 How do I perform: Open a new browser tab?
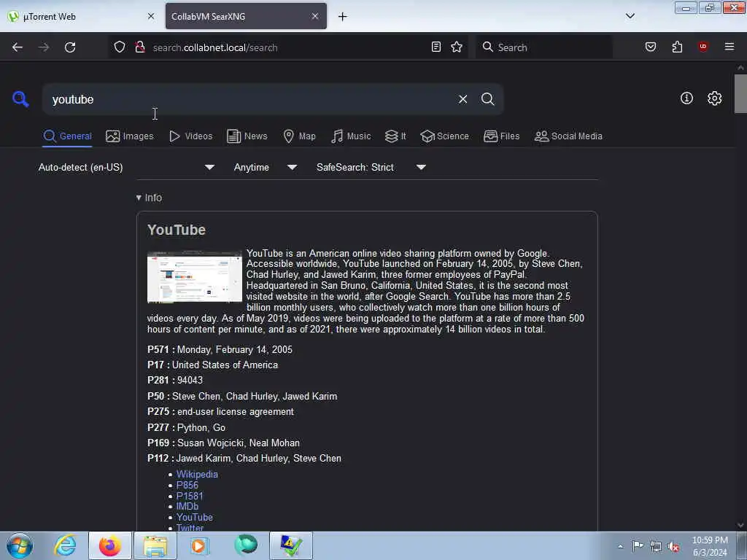click(343, 17)
